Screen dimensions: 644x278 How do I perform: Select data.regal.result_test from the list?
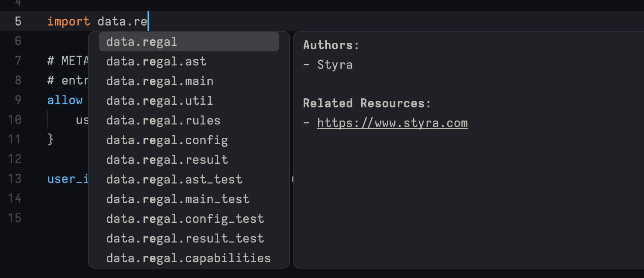184,238
